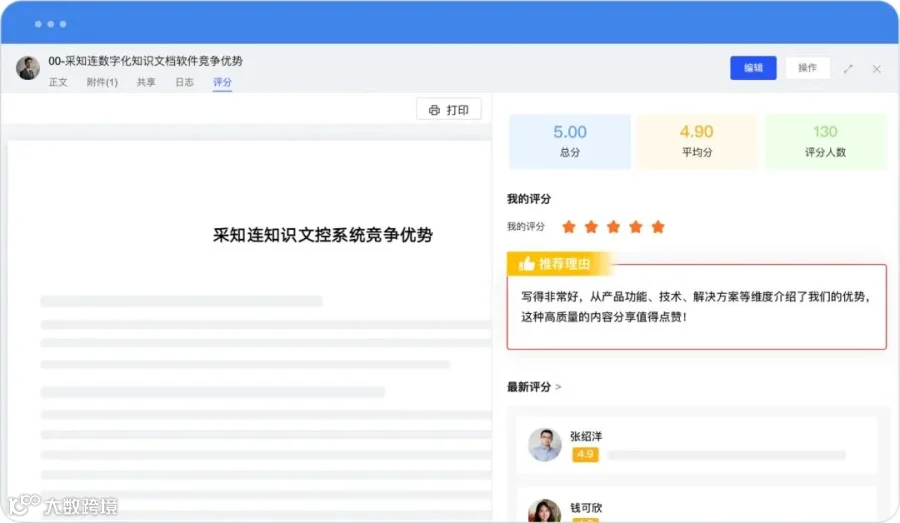
Task: Close the document panel with the X icon
Action: click(x=876, y=69)
